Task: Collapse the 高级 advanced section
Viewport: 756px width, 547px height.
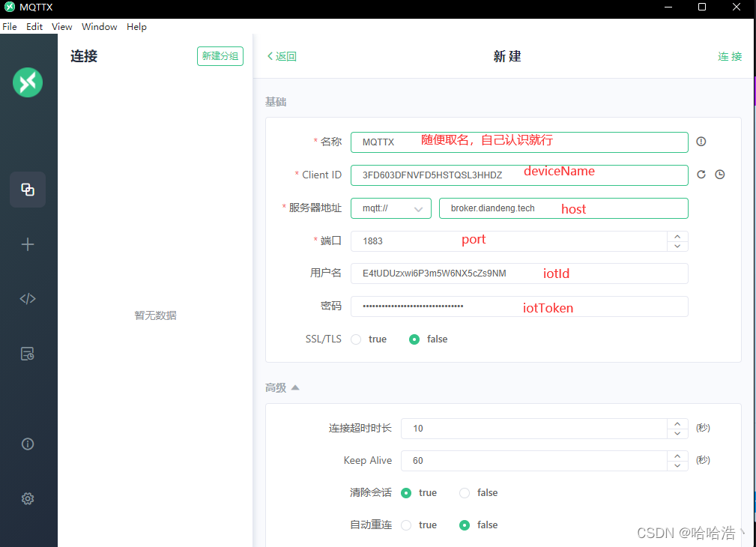Action: click(x=282, y=388)
